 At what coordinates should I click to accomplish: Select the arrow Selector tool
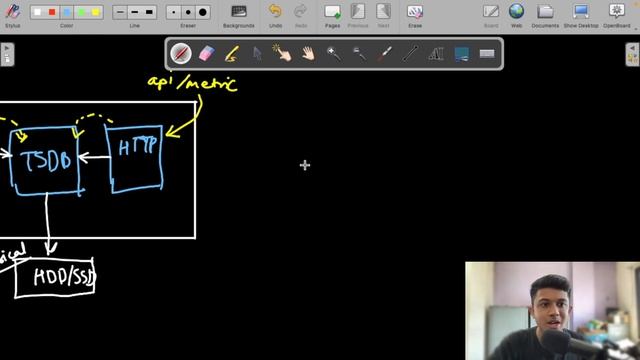pos(257,53)
